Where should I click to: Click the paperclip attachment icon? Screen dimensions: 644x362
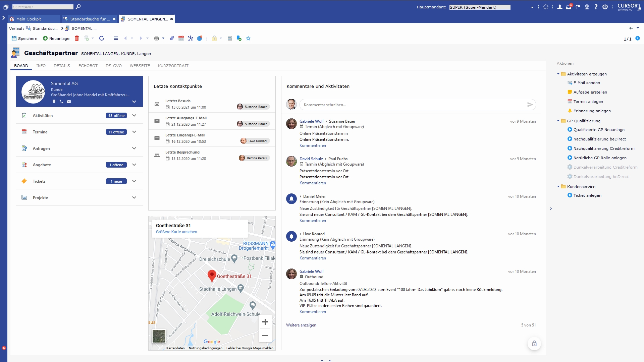pos(172,38)
